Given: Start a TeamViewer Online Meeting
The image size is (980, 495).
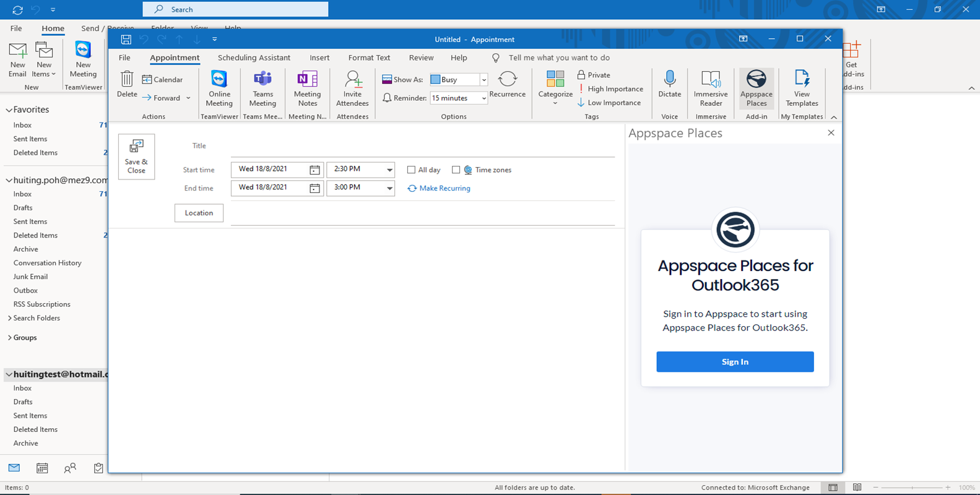Looking at the screenshot, I should [219, 88].
